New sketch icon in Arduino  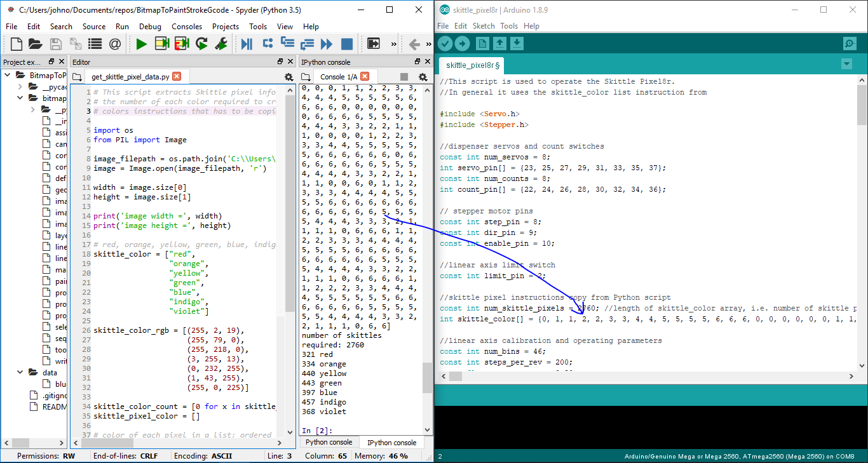[x=482, y=43]
